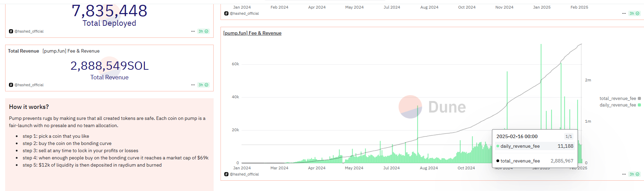Open the three-dot menu in Total Revenue panel
Viewport: 644px width, 191px height.
(x=193, y=85)
